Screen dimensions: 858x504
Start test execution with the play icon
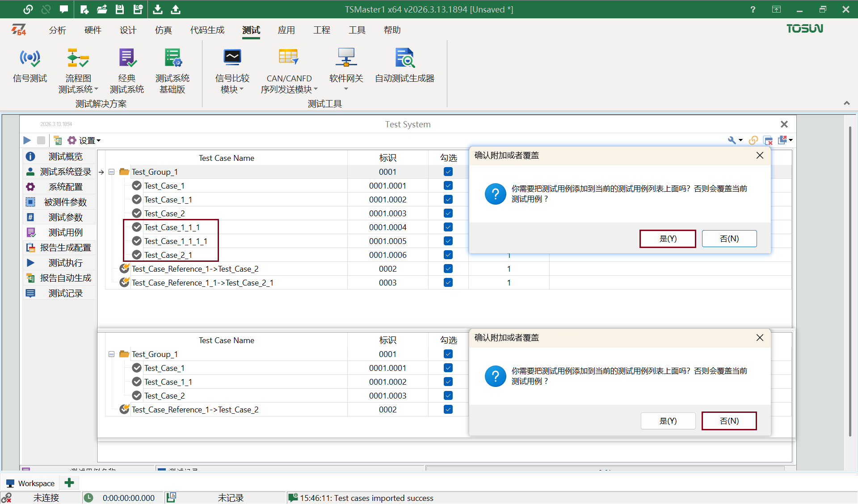[26, 140]
